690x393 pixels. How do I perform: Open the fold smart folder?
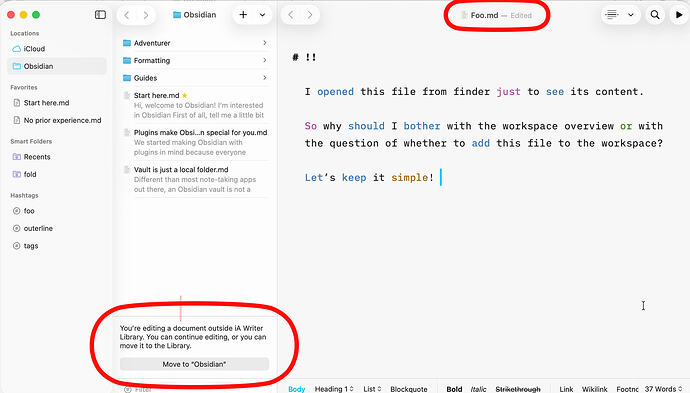[56, 174]
